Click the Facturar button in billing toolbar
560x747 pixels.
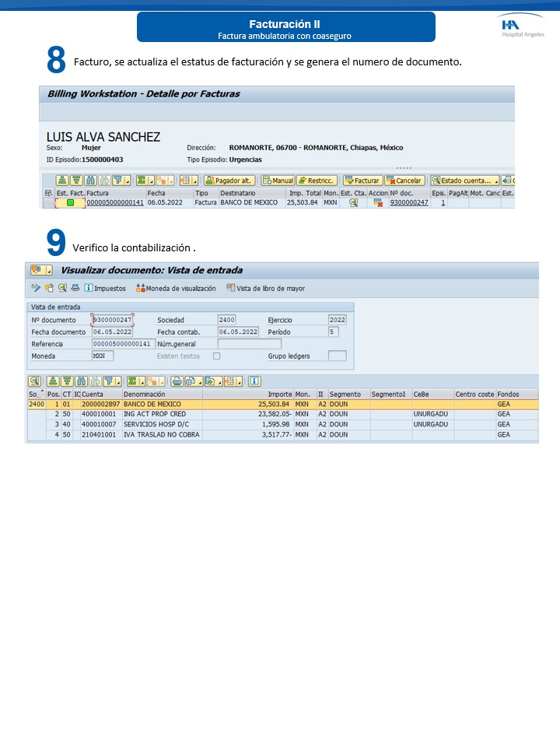pos(362,181)
